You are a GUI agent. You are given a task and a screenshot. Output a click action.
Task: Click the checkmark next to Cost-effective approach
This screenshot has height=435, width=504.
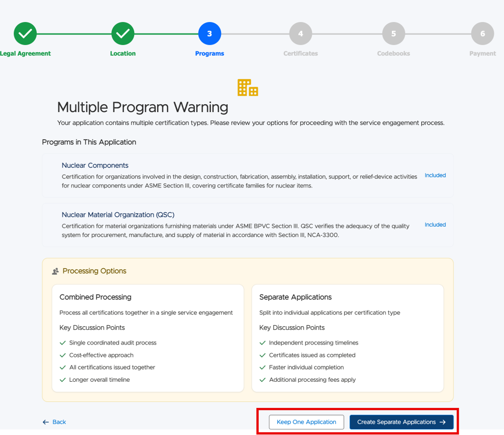click(63, 355)
